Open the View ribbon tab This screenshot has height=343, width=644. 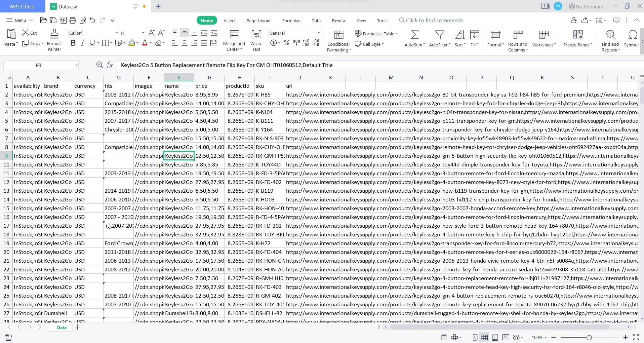361,21
